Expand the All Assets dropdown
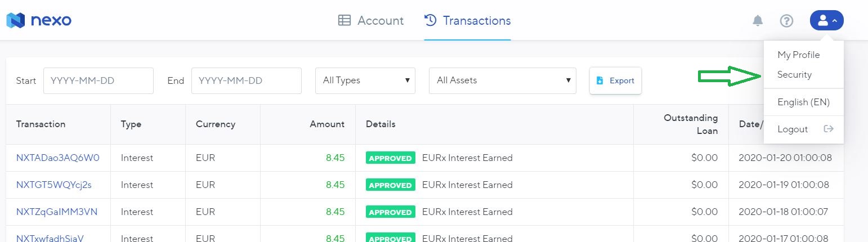The height and width of the screenshot is (242, 868). [x=503, y=80]
